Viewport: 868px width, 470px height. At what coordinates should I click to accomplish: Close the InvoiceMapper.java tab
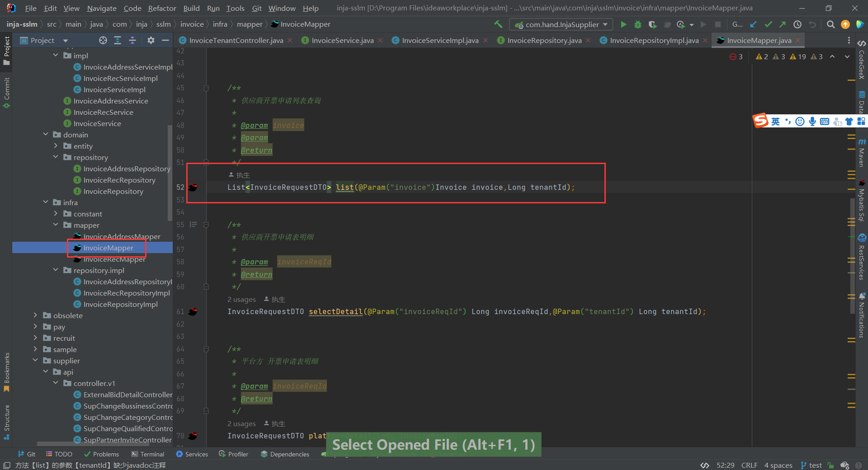pyautogui.click(x=798, y=40)
